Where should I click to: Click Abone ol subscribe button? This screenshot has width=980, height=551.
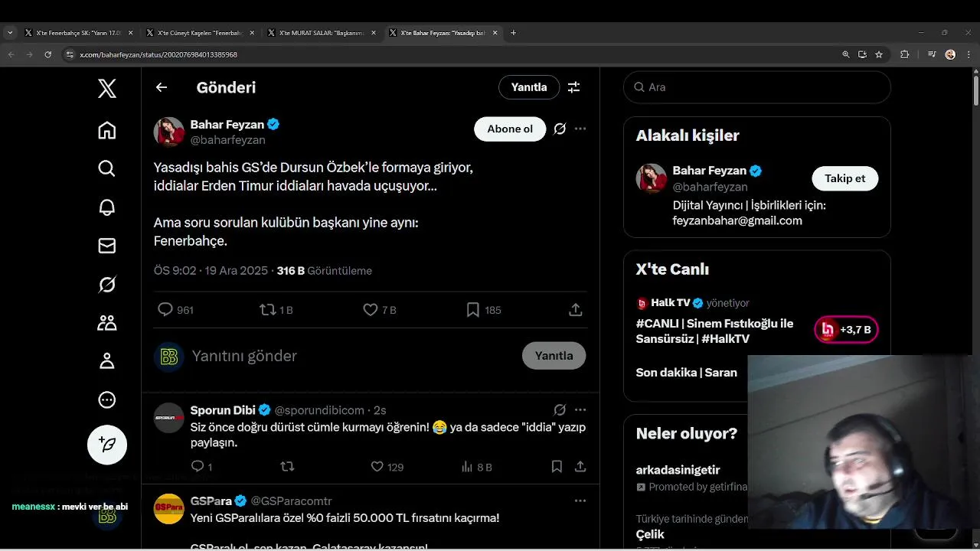coord(510,129)
